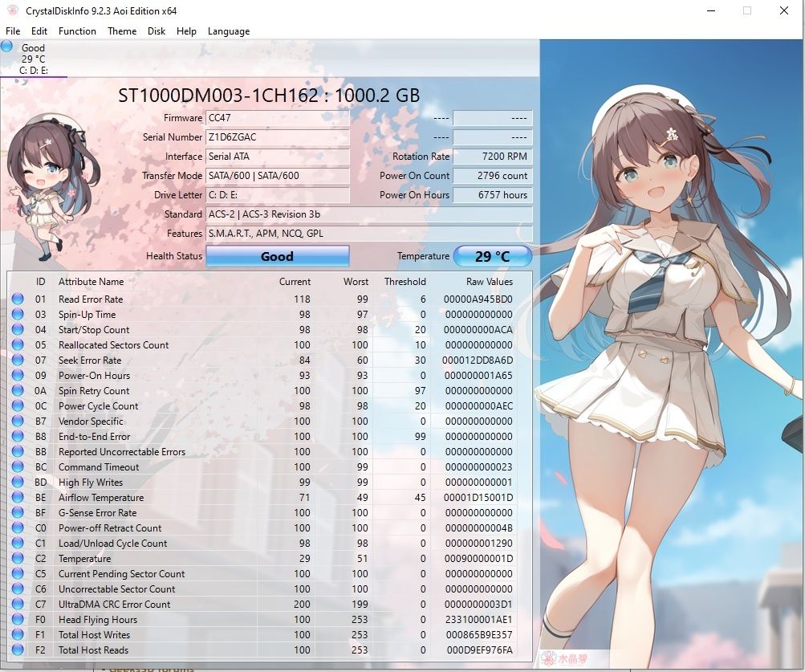Click the Power On Count value box
805x672 pixels.
coord(492,175)
